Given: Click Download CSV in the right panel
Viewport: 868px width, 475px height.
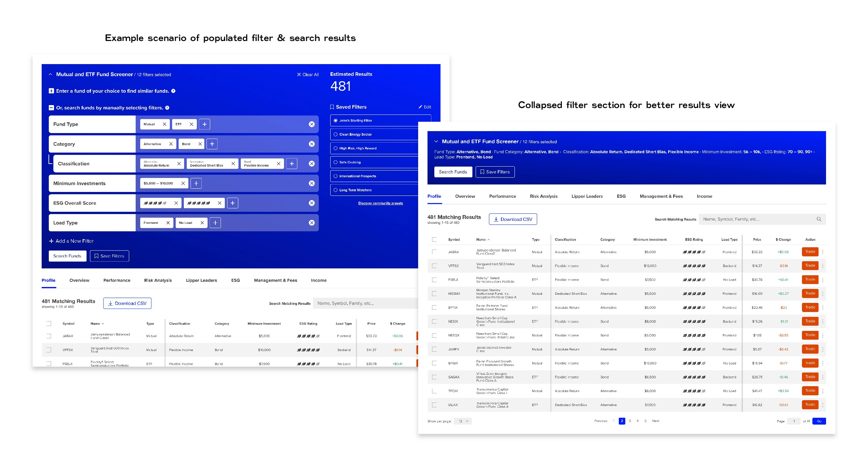Looking at the screenshot, I should coord(513,219).
